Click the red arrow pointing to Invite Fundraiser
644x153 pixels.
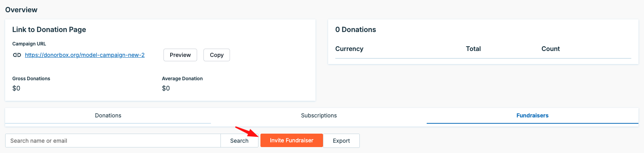pos(247,131)
